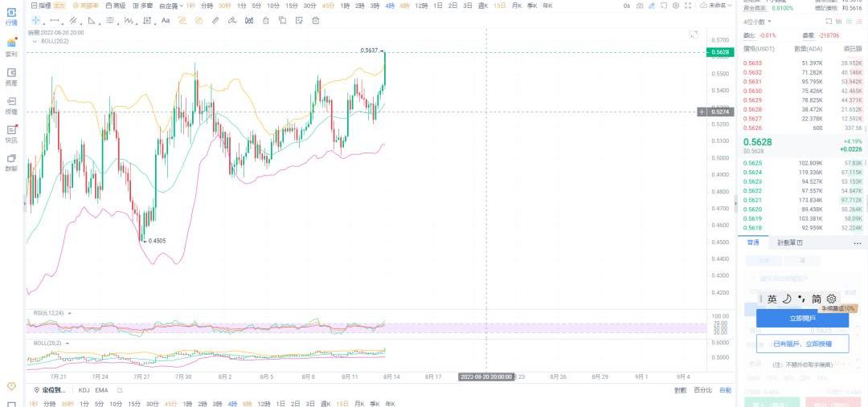
Task: Switch the input method to 英 mode
Action: pyautogui.click(x=772, y=299)
